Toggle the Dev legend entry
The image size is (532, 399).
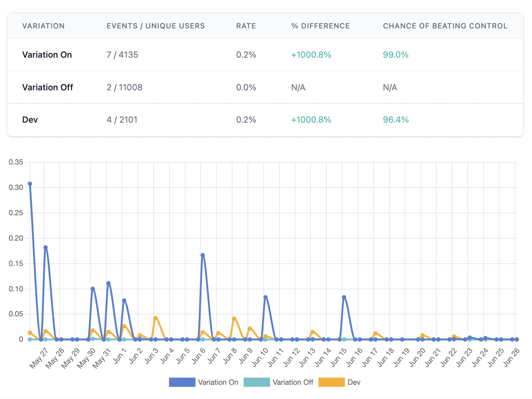339,382
